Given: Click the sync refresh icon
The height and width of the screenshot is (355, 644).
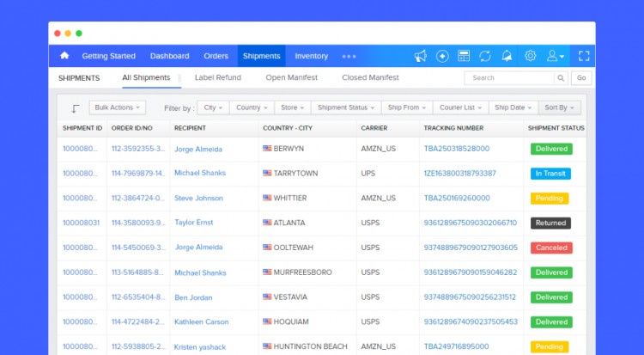Looking at the screenshot, I should click(x=485, y=56).
